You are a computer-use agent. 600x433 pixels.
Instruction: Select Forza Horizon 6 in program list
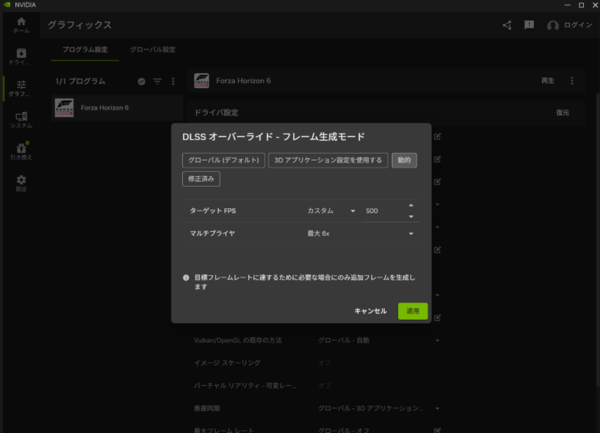point(117,107)
